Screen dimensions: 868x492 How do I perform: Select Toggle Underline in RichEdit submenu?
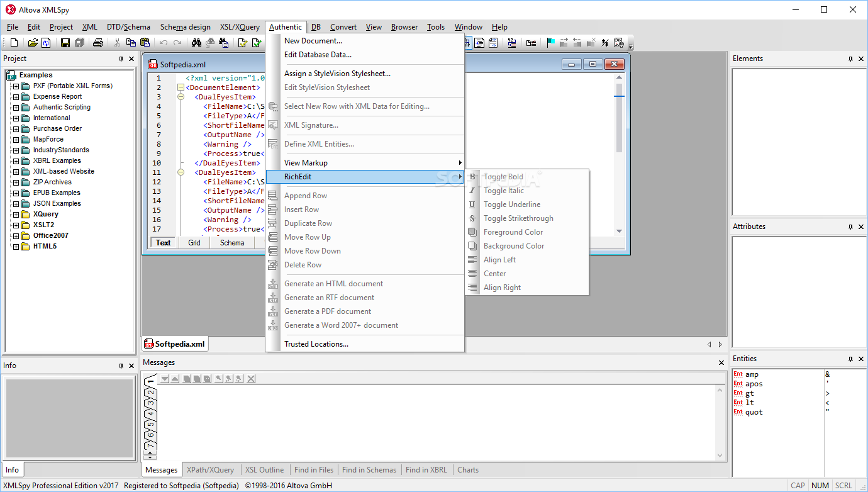point(527,204)
